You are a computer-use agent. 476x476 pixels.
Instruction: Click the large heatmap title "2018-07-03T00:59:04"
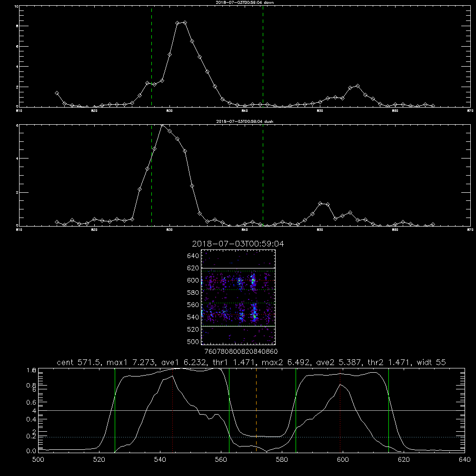click(238, 244)
